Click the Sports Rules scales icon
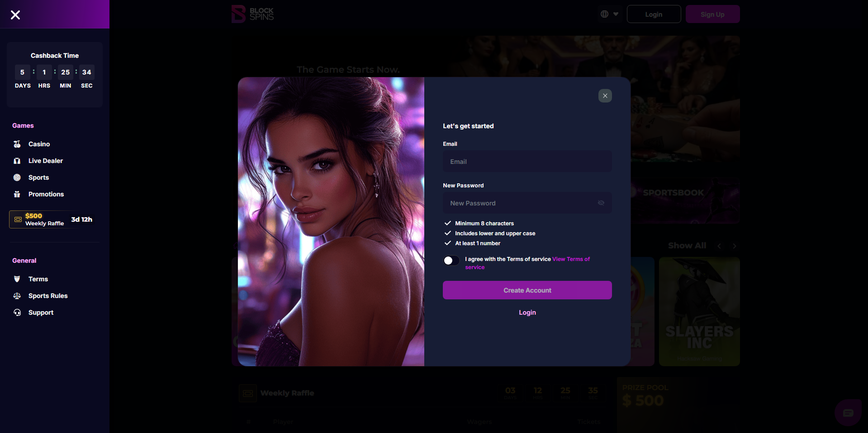868x433 pixels. point(17,296)
